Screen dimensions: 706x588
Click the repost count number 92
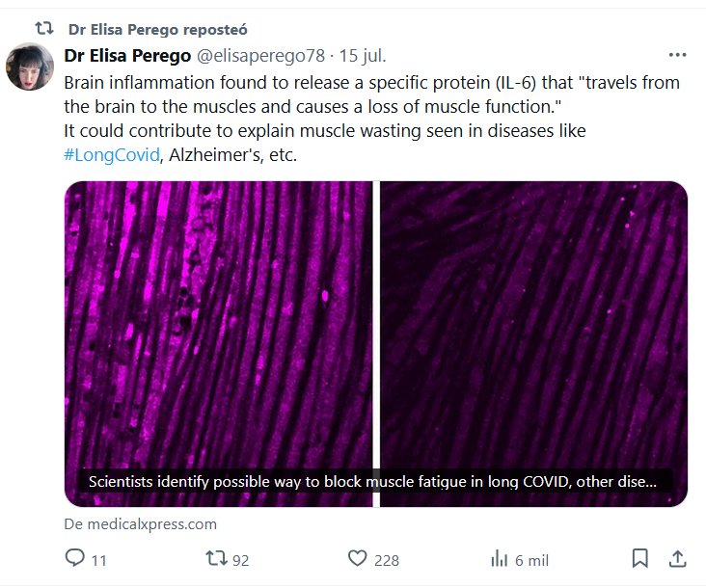coord(240,560)
